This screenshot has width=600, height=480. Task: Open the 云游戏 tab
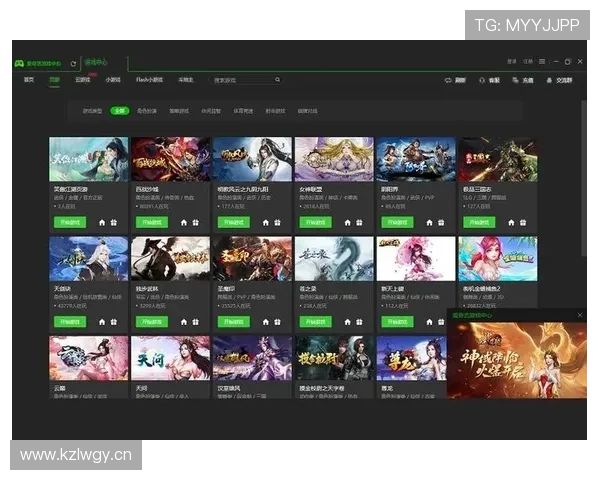coord(83,80)
